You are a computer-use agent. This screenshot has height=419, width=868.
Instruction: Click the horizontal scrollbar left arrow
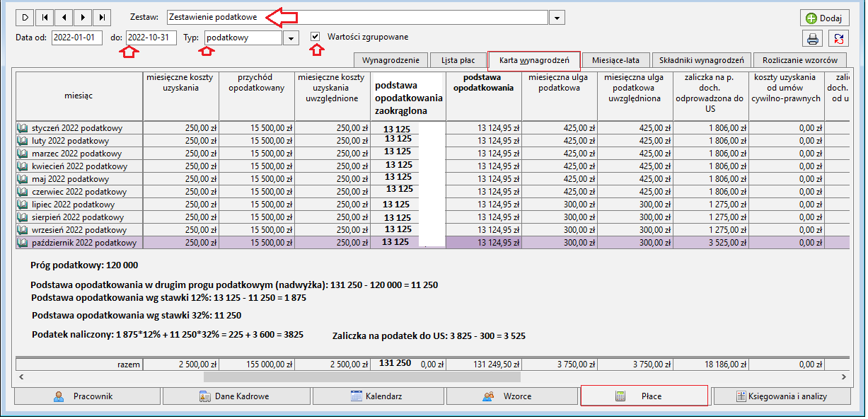pyautogui.click(x=21, y=377)
